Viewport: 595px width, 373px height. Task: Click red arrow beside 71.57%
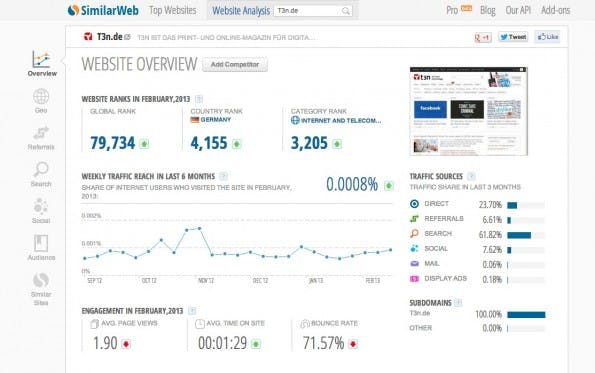click(353, 344)
